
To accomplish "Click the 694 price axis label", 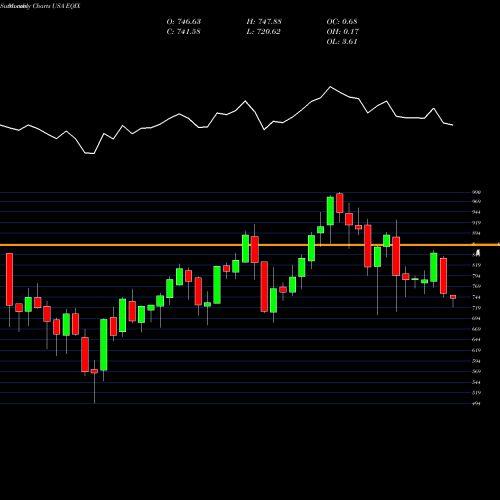I will [477, 318].
